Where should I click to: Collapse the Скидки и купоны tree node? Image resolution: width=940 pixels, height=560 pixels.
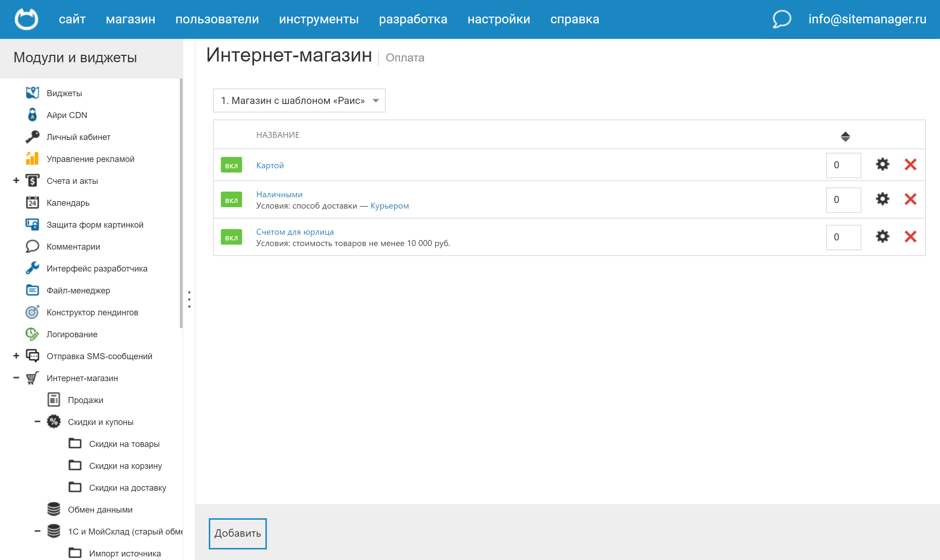[x=37, y=421]
